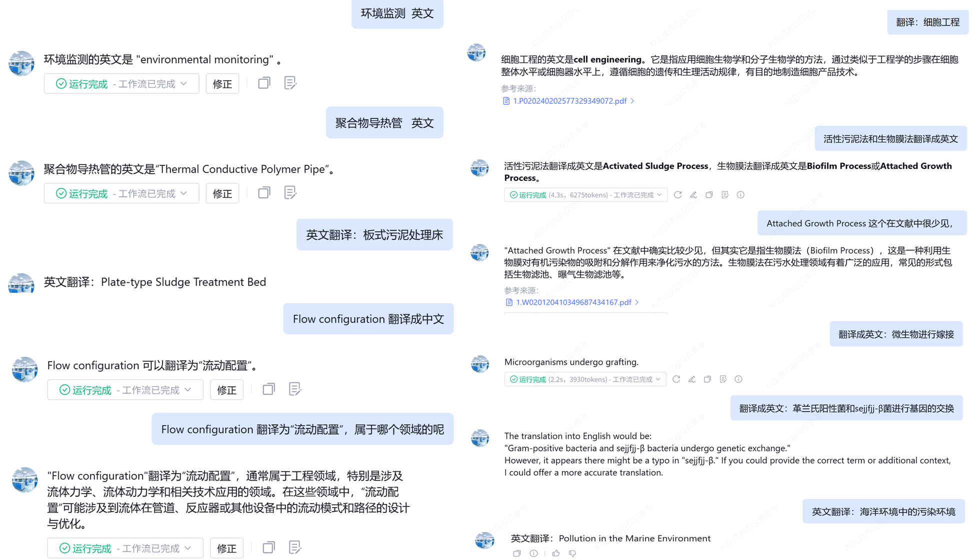Regenerate the Microorganisms undergo grafting reply
The width and height of the screenshot is (973, 560).
coord(676,379)
